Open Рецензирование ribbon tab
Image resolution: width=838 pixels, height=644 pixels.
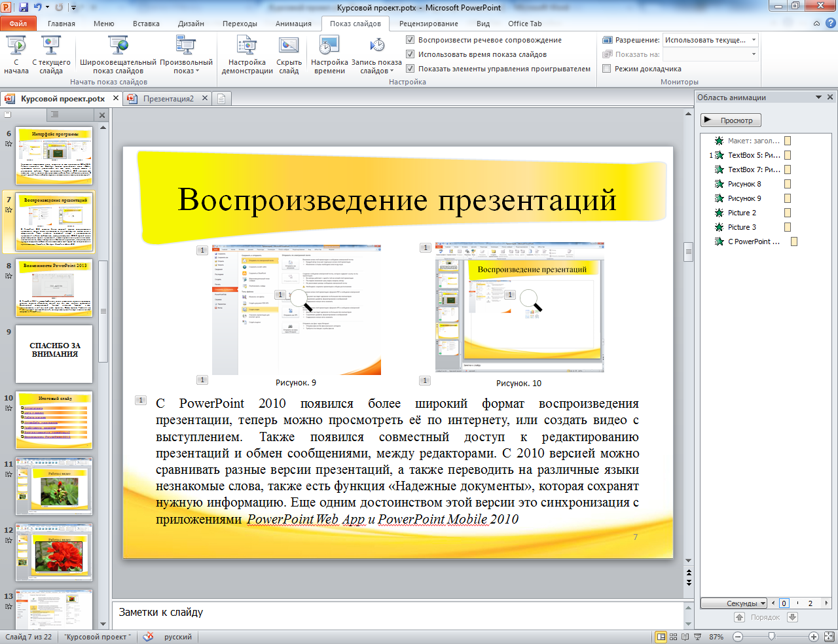429,24
